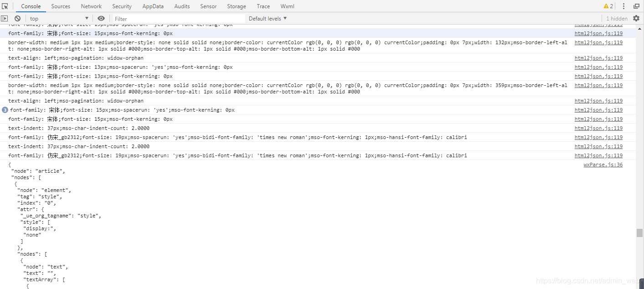Show the console sidebar toggle icon

[5, 19]
